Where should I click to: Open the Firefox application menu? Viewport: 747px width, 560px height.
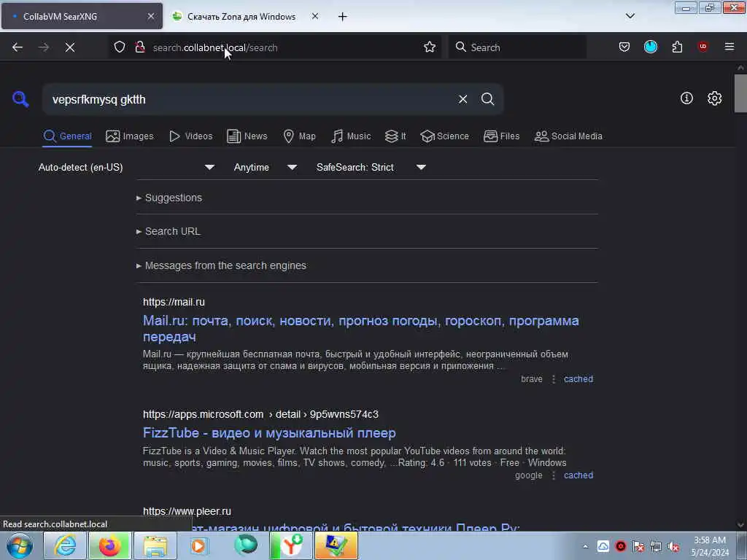click(x=729, y=47)
